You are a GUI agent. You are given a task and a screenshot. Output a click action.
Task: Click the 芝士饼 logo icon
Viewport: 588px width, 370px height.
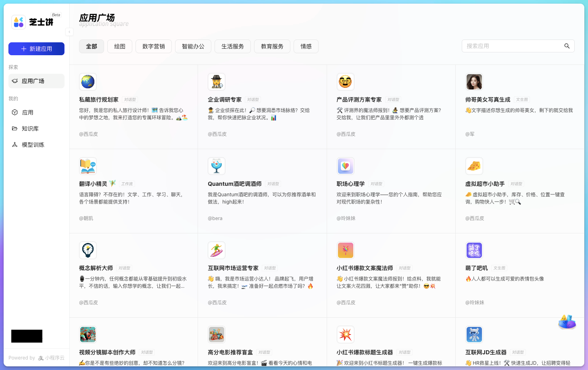(19, 22)
